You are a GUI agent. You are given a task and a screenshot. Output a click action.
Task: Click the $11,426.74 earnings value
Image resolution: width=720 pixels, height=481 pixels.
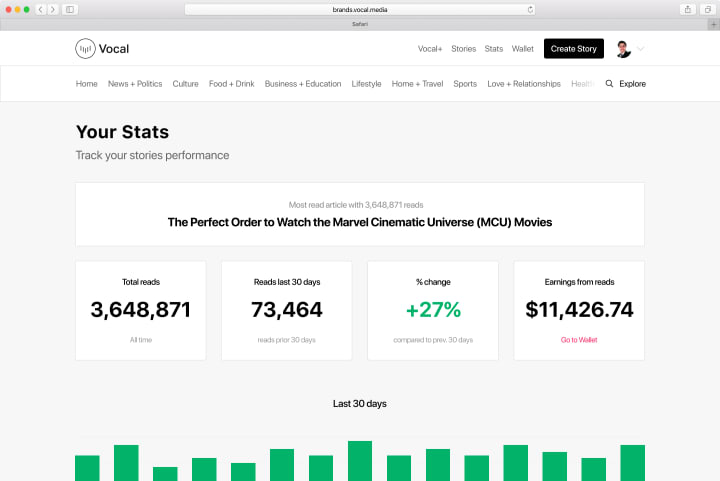pos(579,309)
